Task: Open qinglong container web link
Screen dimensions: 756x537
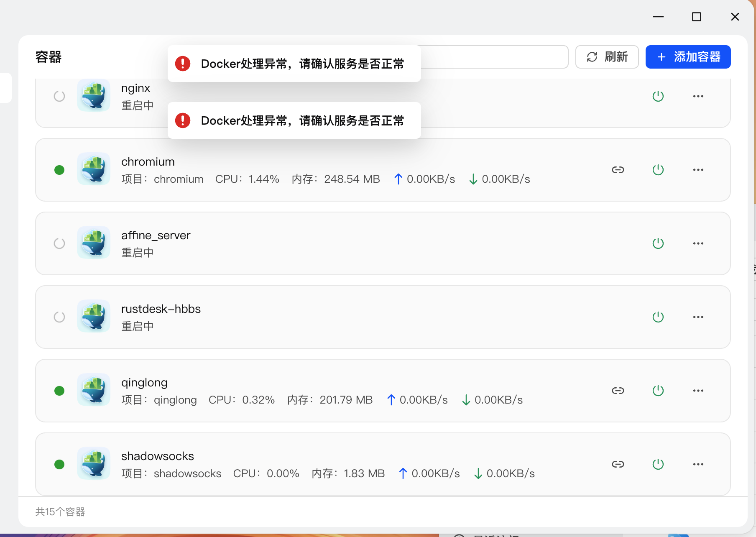Action: point(618,391)
